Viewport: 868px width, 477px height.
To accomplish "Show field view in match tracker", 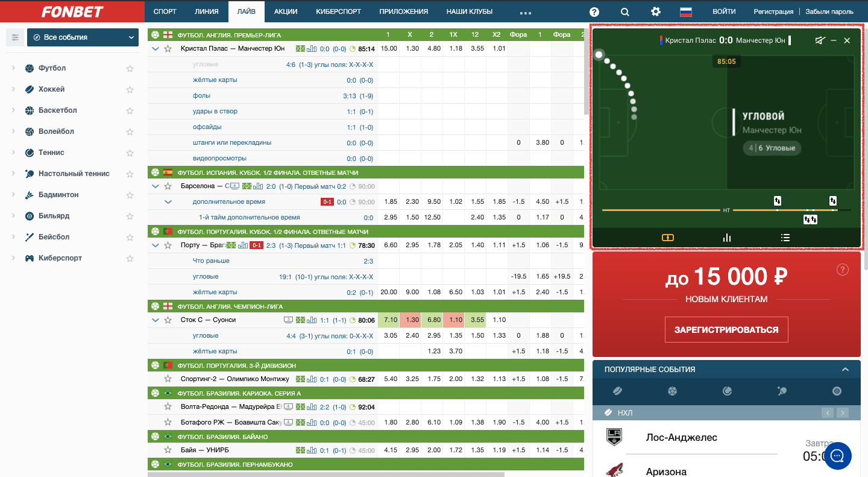I will 667,238.
